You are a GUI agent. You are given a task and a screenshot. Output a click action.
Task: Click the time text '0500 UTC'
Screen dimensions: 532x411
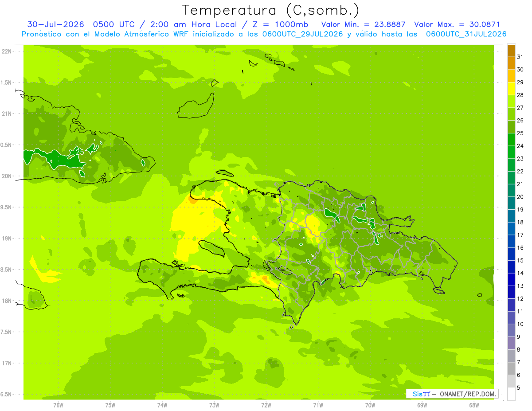[x=113, y=24]
